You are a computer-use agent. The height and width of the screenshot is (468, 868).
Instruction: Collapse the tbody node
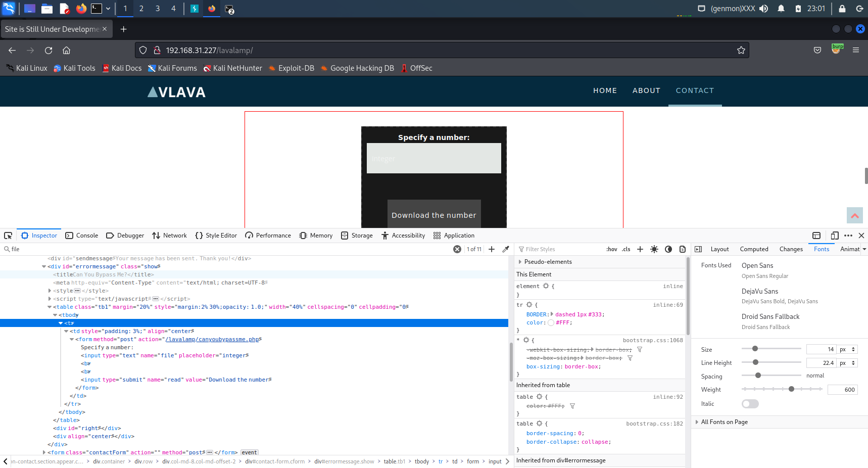pyautogui.click(x=55, y=315)
